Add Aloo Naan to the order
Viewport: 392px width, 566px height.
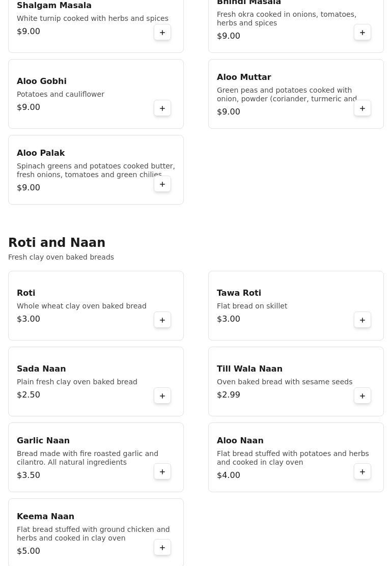(362, 472)
